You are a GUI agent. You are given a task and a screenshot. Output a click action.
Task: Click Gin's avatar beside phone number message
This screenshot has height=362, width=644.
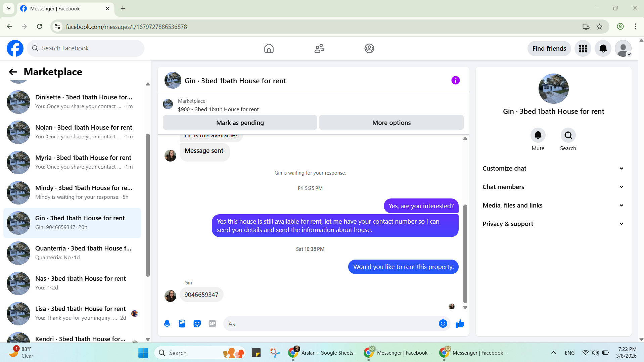pyautogui.click(x=170, y=296)
